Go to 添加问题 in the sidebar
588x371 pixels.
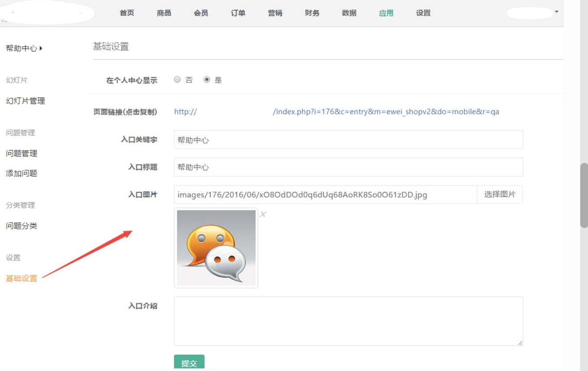coord(22,173)
